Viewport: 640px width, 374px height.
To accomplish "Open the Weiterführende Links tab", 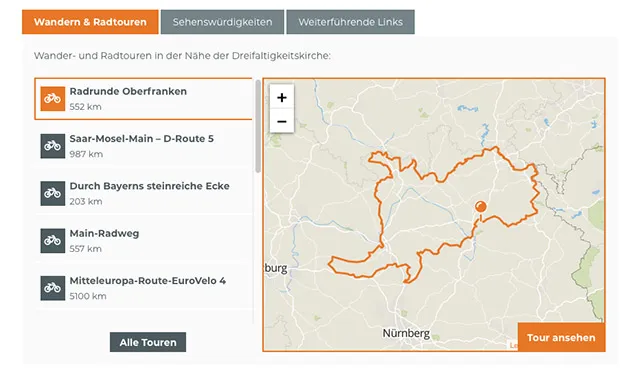I will (x=351, y=22).
